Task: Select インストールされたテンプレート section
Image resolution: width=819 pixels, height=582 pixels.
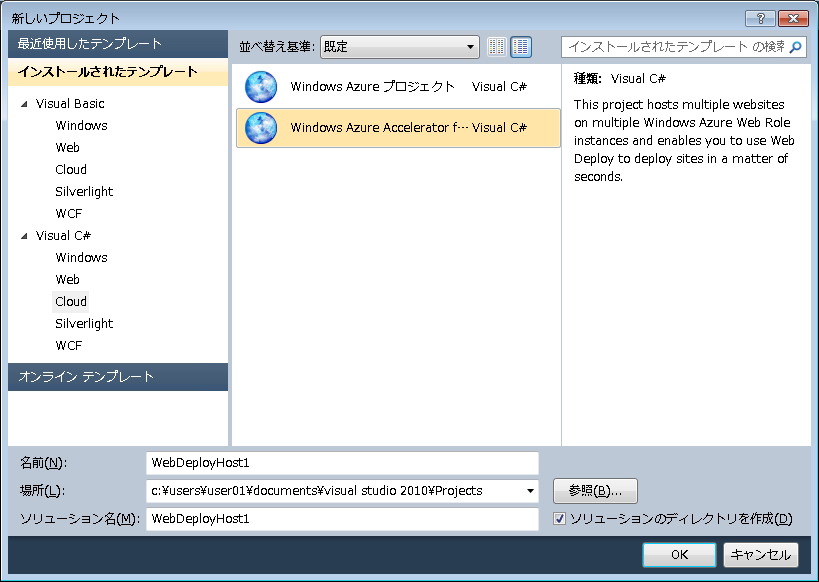Action: [x=118, y=72]
